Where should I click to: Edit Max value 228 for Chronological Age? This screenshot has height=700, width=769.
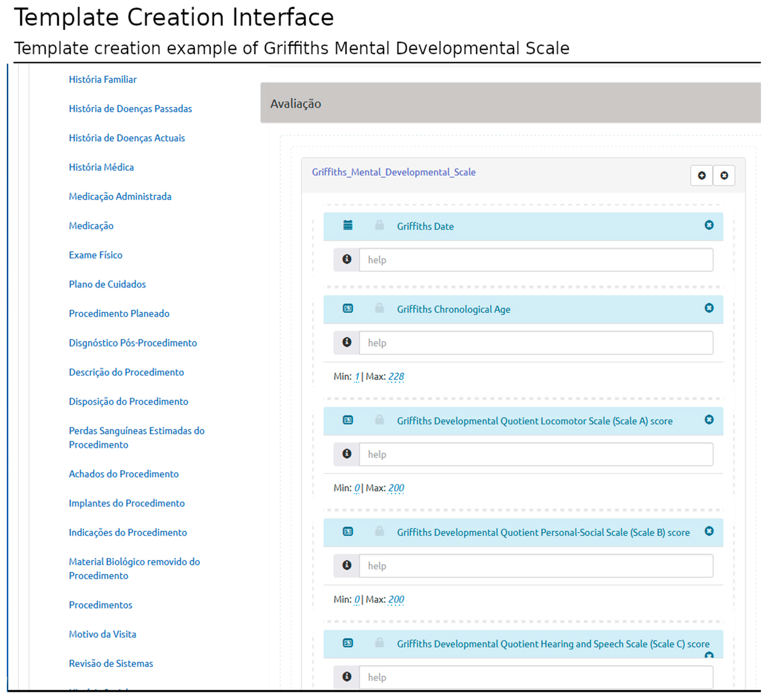[x=396, y=377]
